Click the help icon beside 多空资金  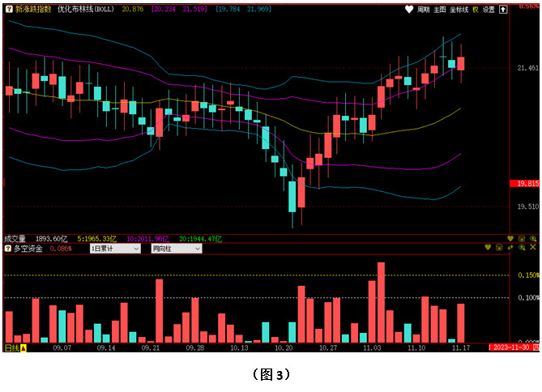(x=8, y=248)
